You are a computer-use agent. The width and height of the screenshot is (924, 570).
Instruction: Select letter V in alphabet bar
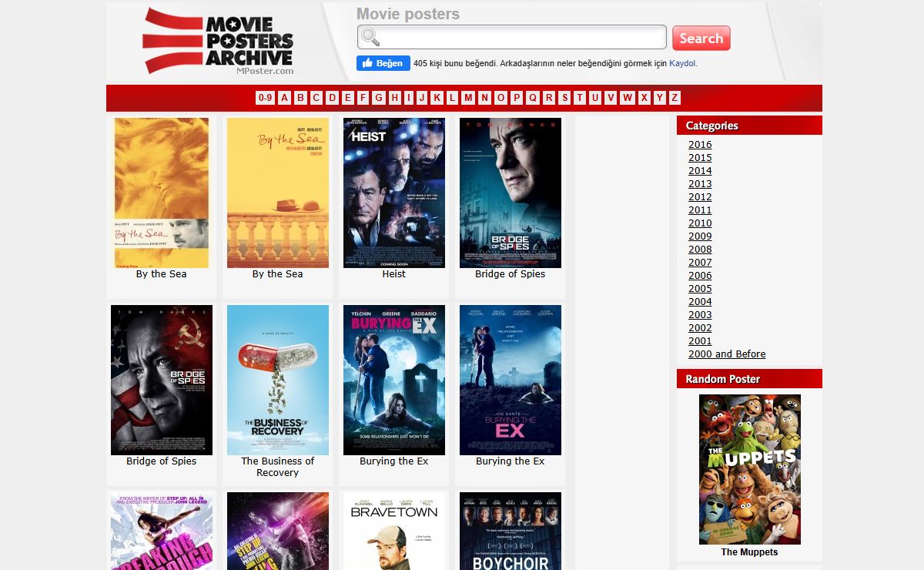[x=611, y=98]
